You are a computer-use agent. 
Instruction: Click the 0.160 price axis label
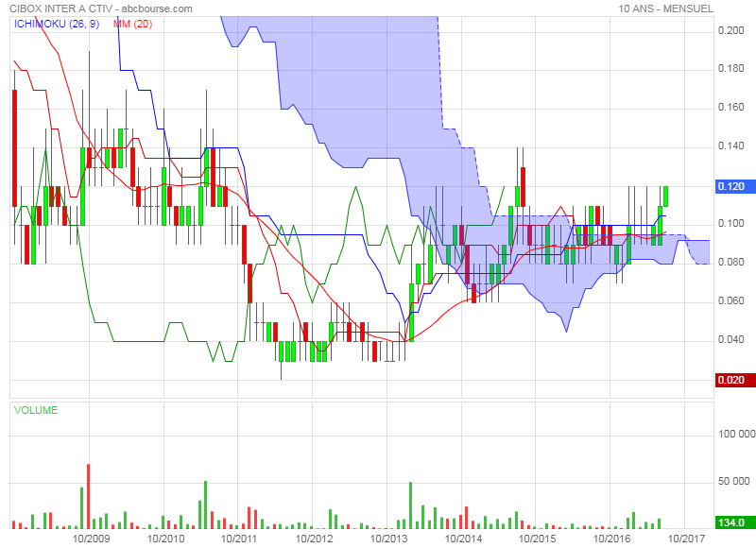click(x=730, y=107)
